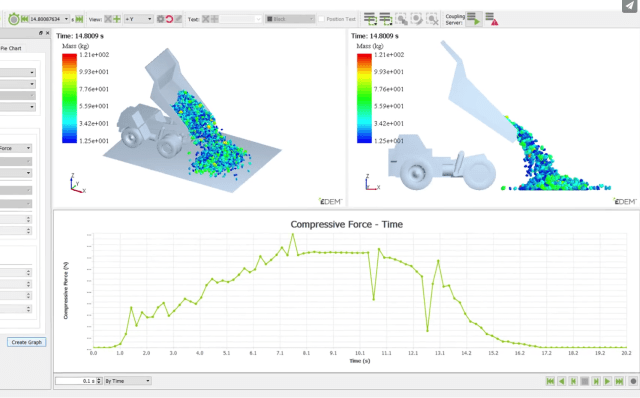Open the Black text color dropdown
The height and width of the screenshot is (398, 640).
(290, 19)
